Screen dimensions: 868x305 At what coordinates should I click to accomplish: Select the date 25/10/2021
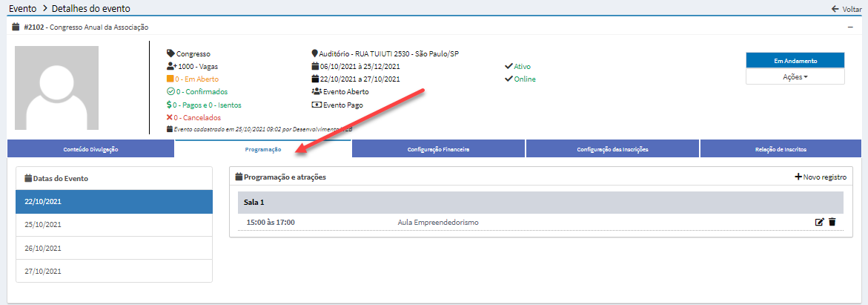(x=114, y=224)
